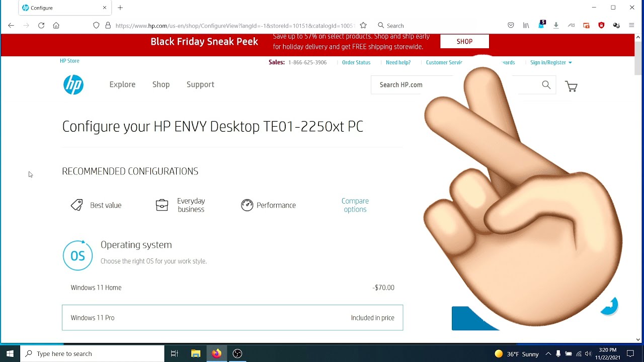
Task: Open the Windows Start menu
Action: [x=10, y=353]
